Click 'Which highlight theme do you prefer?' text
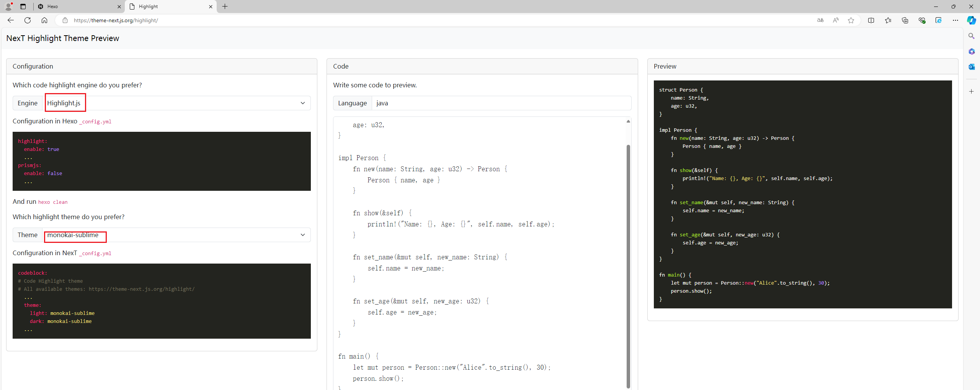The width and height of the screenshot is (980, 390). click(69, 217)
